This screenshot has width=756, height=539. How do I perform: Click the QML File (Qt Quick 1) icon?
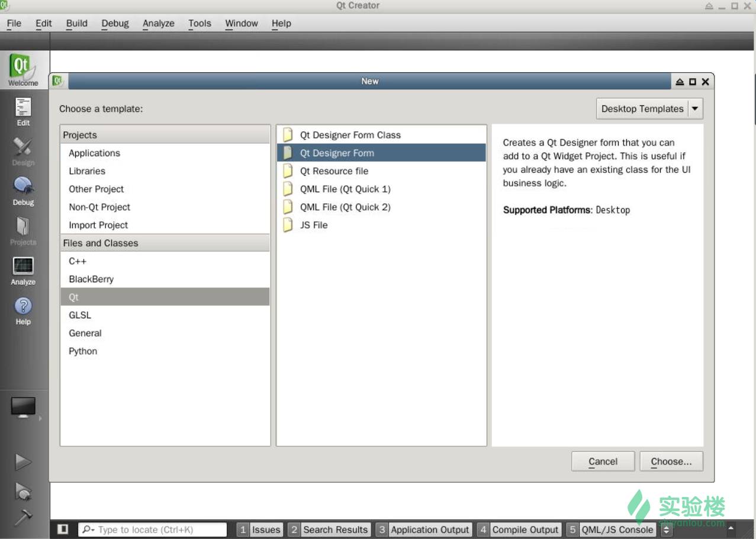pos(288,189)
